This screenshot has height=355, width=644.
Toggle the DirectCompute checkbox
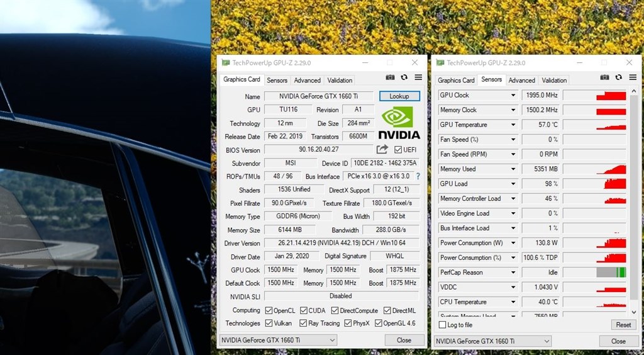(335, 310)
